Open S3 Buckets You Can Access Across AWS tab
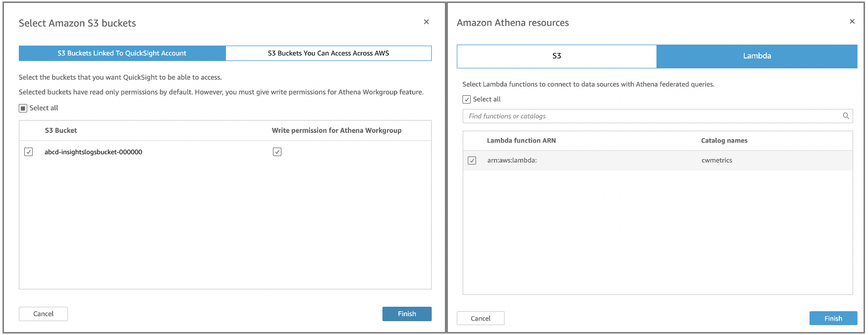This screenshot has width=868, height=335. click(328, 53)
